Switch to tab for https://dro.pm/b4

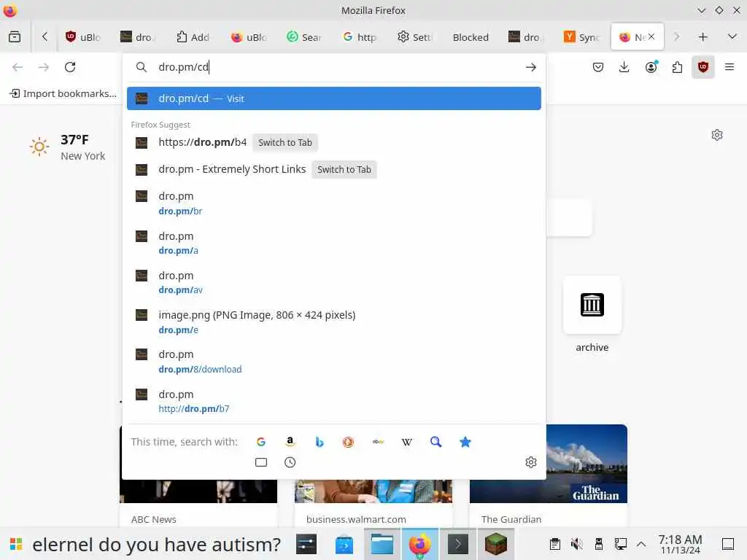pos(285,142)
